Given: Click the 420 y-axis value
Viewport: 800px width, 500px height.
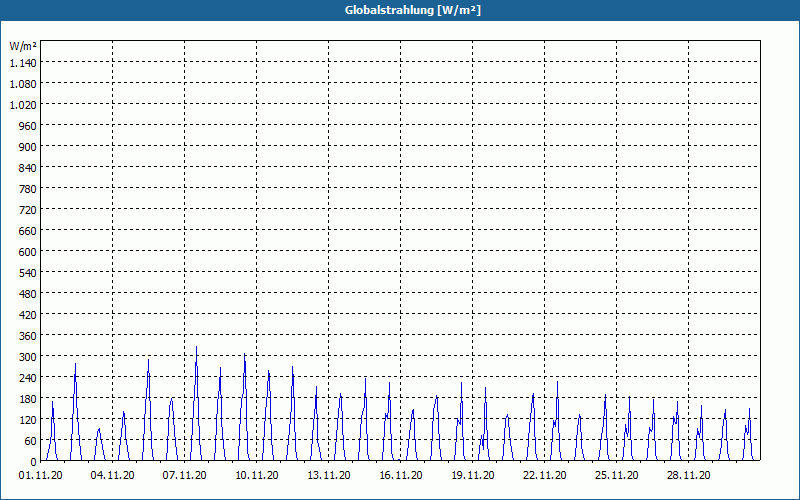Looking at the screenshot, I should point(28,315).
